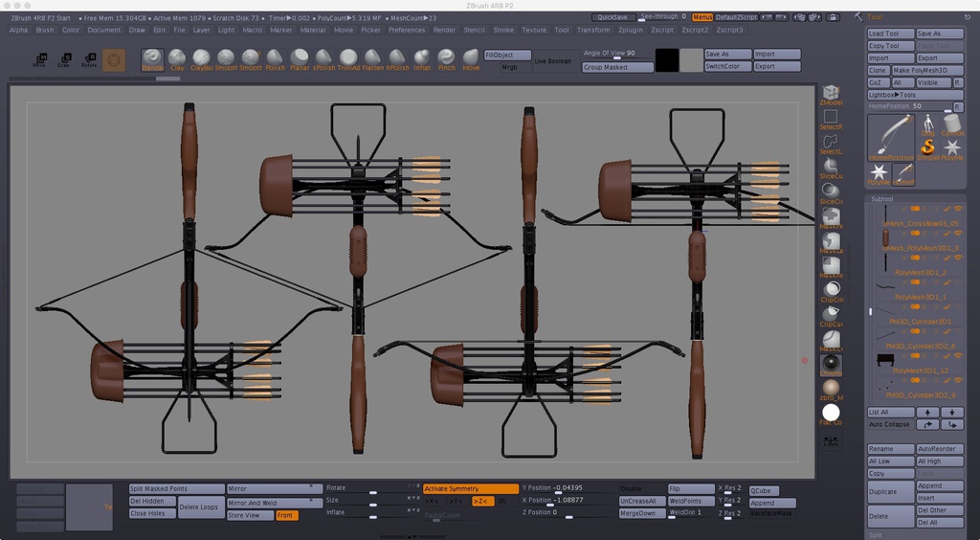The height and width of the screenshot is (540, 980).
Task: Activate the Rotate transform icon
Action: (x=89, y=60)
